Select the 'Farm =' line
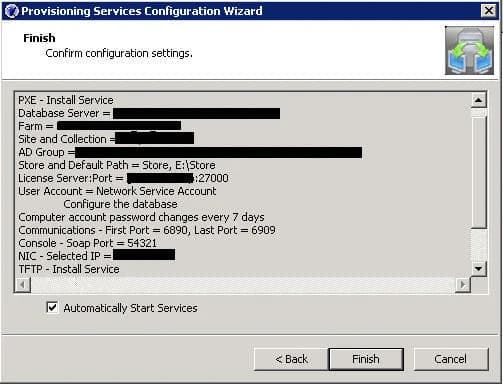503x384 pixels. coord(100,126)
